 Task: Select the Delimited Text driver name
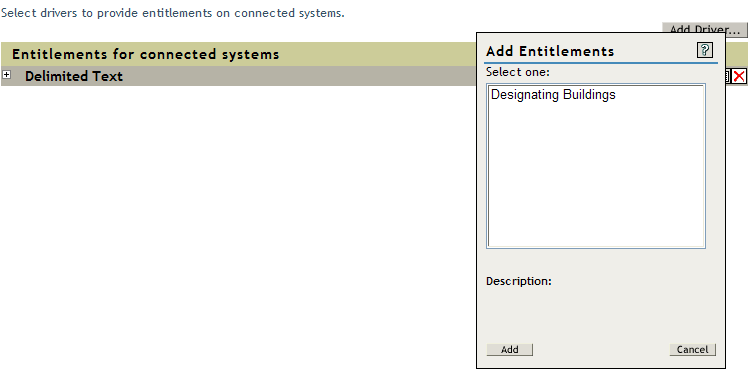pos(74,76)
